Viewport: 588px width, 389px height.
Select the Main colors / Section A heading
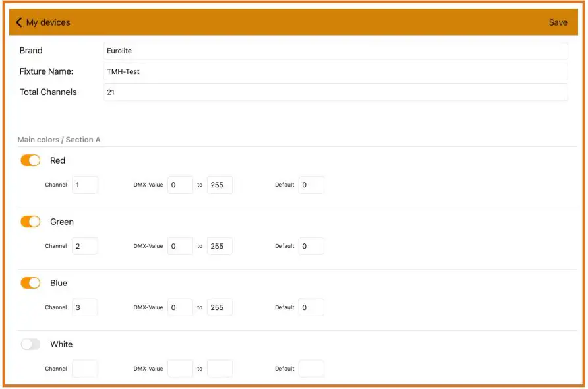coord(59,140)
